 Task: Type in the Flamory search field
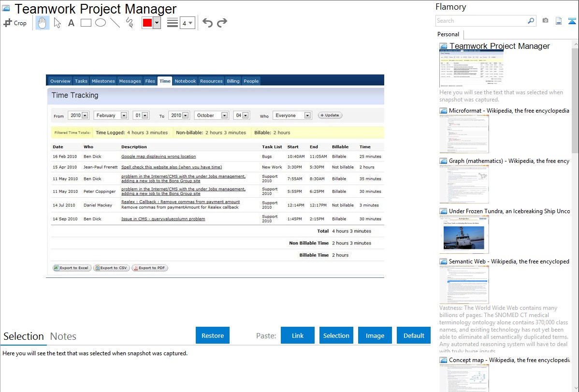point(481,21)
